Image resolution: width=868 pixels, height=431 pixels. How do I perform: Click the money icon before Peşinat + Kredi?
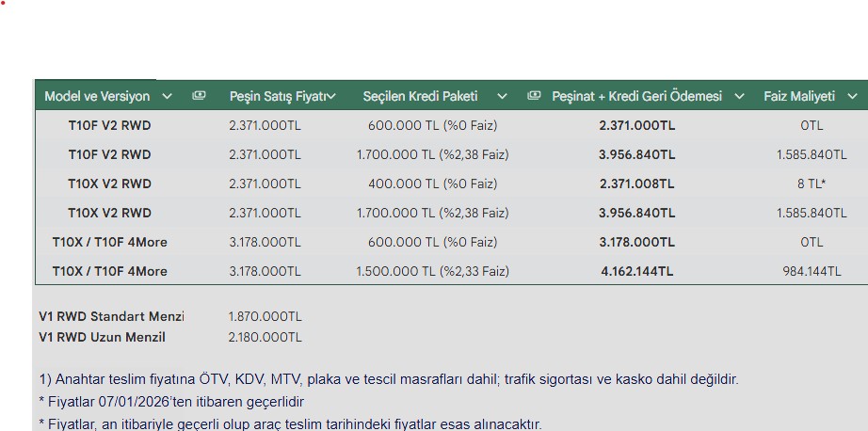click(535, 96)
